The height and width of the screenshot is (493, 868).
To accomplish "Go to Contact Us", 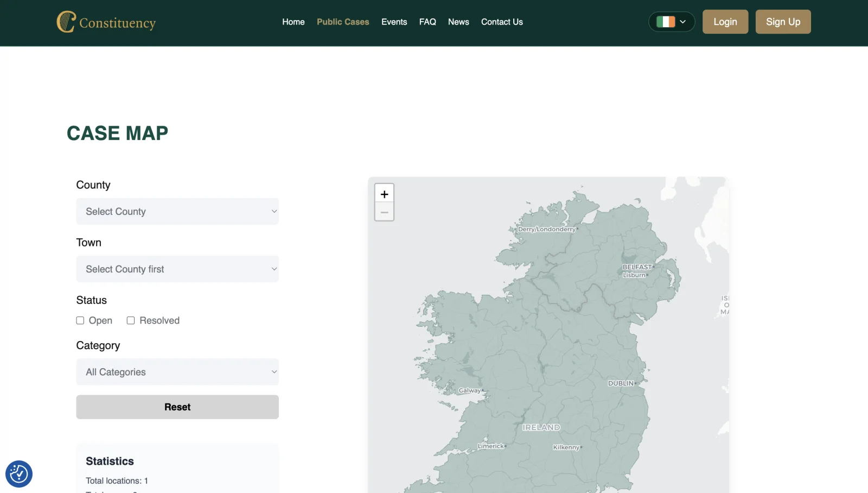I will (502, 22).
